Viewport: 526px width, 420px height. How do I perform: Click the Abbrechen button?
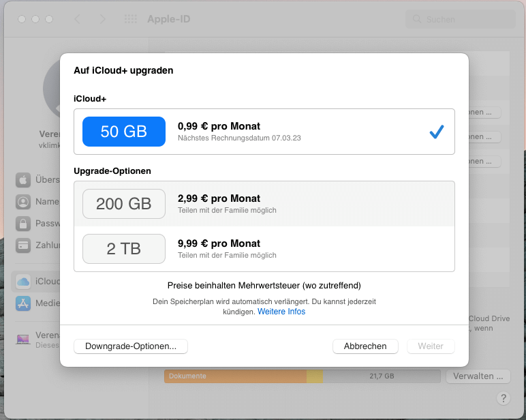(x=365, y=346)
